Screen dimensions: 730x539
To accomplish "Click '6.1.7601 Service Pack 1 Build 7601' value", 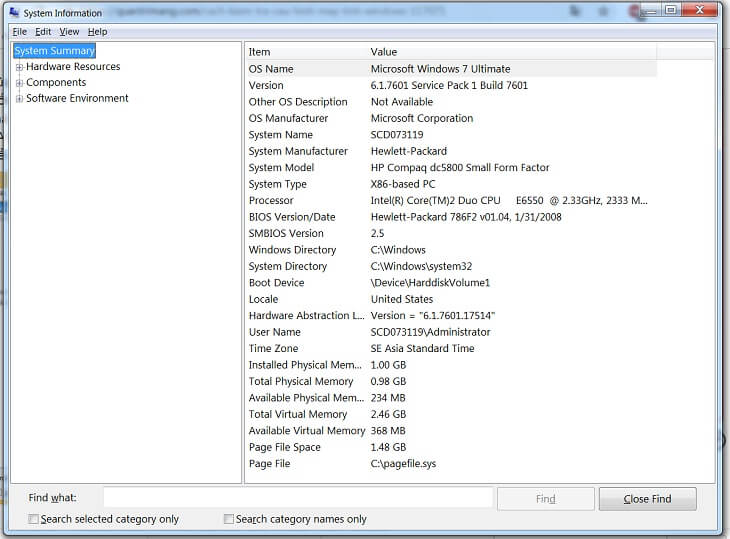I will coord(449,85).
